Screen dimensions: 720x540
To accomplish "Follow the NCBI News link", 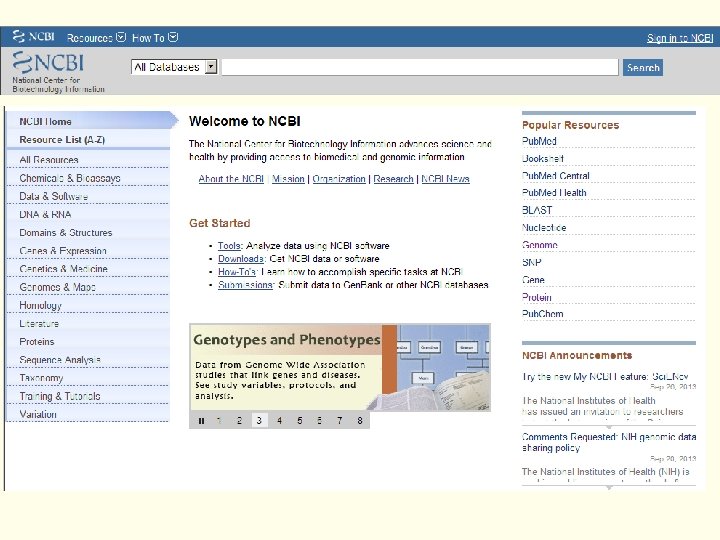I will point(445,179).
